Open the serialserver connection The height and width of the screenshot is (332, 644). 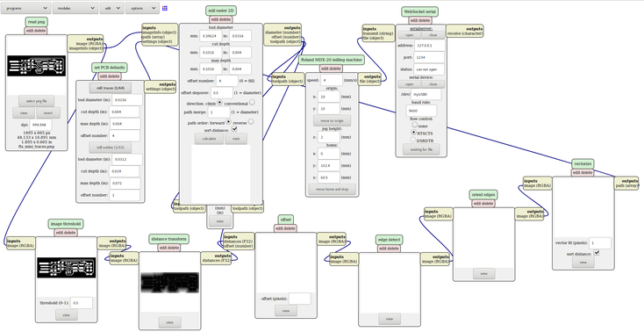pos(409,35)
